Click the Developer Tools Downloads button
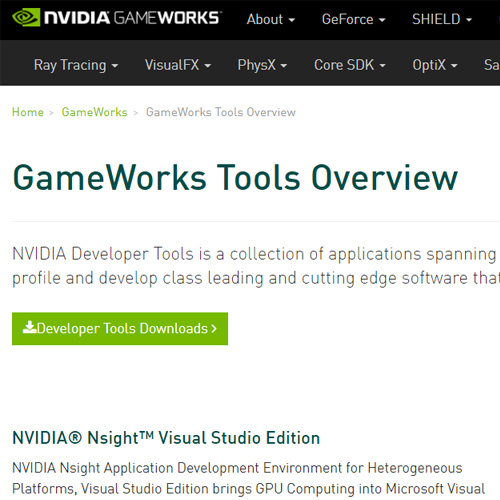The height and width of the screenshot is (500, 500). pos(120,329)
